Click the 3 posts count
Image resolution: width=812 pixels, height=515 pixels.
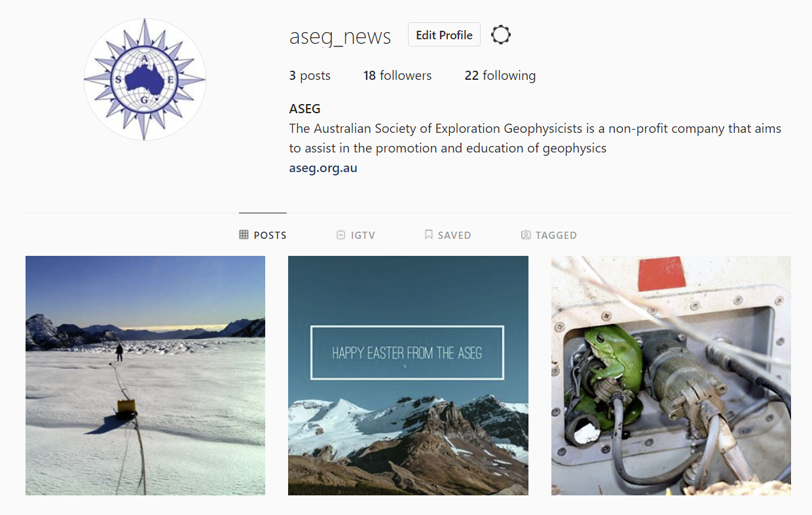point(310,75)
